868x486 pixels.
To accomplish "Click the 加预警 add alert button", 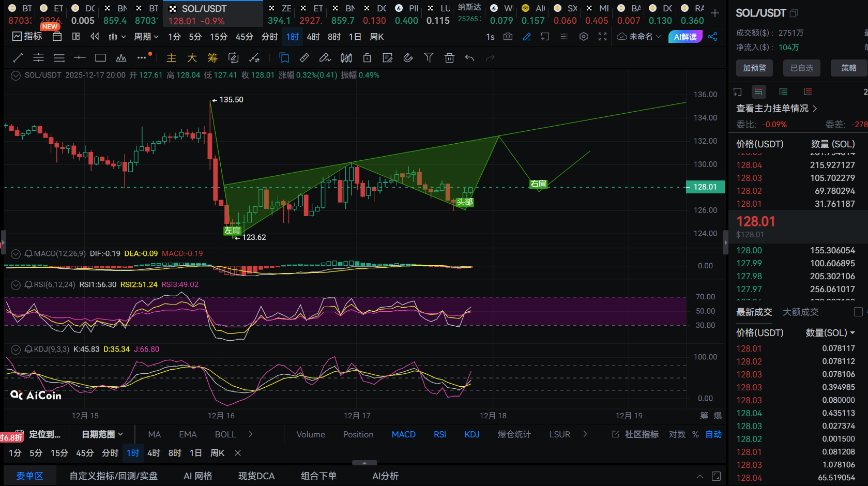I will (x=754, y=68).
